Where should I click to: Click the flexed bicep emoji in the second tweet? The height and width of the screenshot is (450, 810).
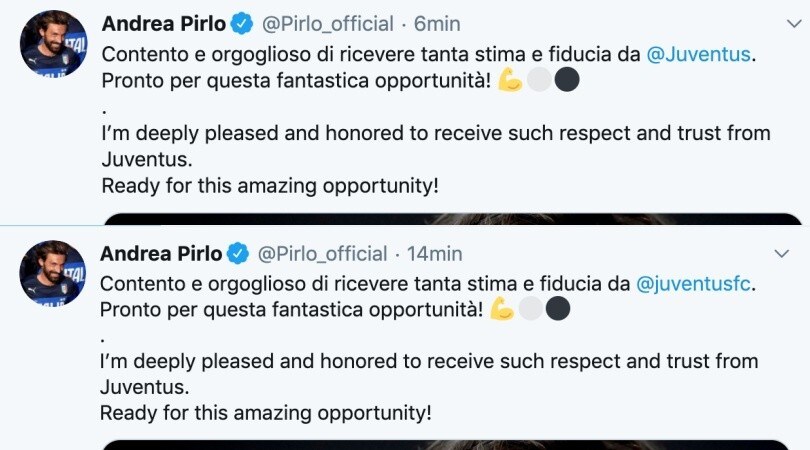point(502,309)
